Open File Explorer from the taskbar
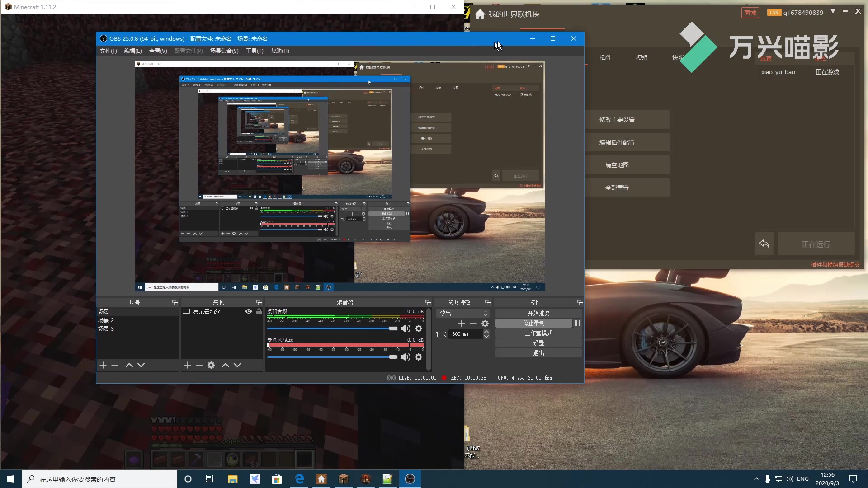Viewport: 868px width, 488px height. click(232, 479)
